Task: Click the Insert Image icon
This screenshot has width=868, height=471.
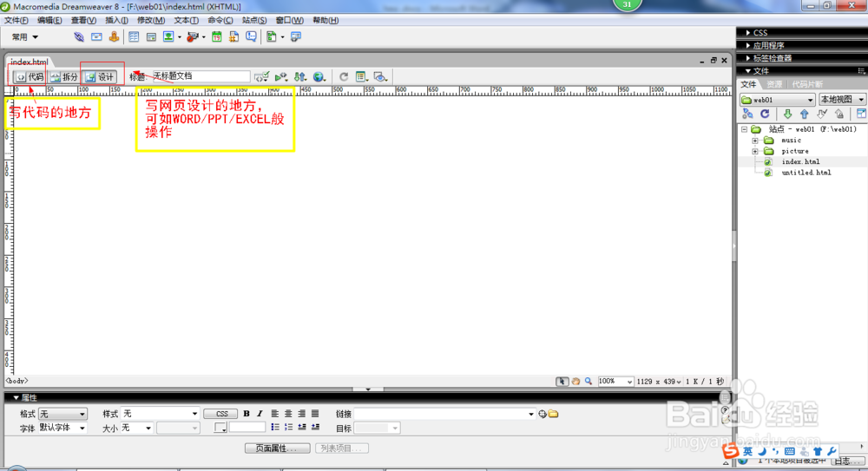Action: pos(168,37)
